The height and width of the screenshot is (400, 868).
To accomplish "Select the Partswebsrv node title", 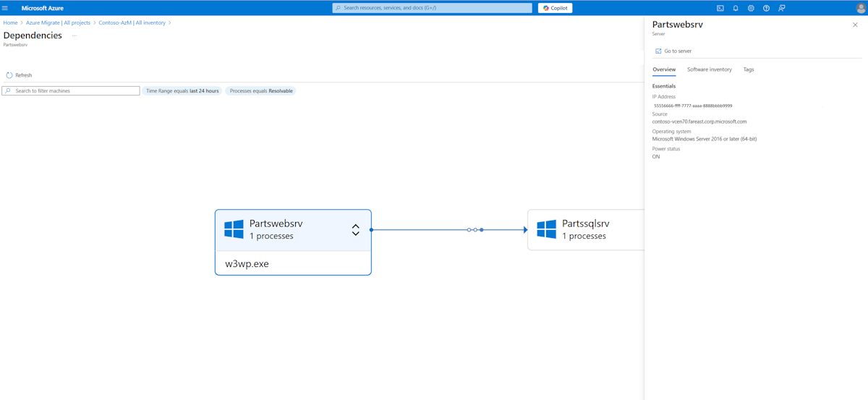I will coord(276,224).
